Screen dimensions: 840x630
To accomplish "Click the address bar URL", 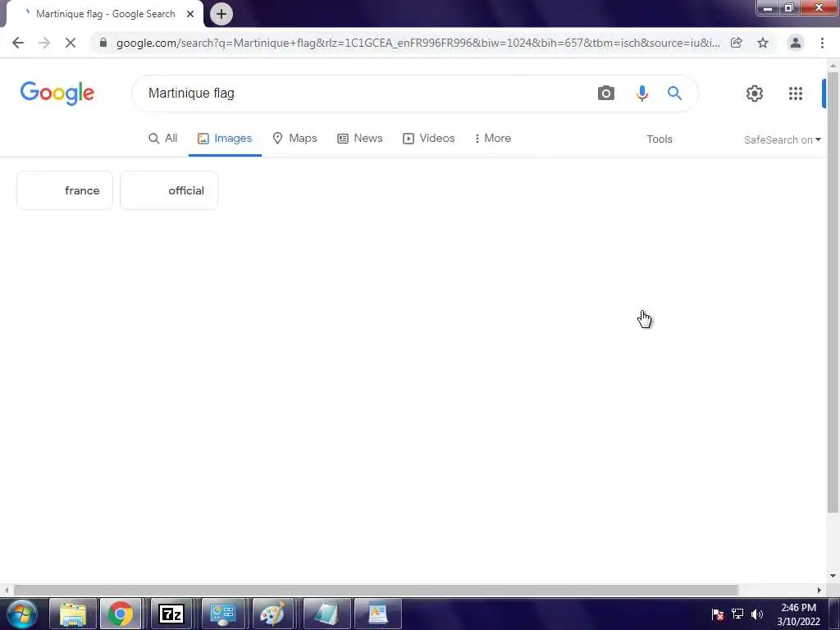I will click(x=418, y=43).
